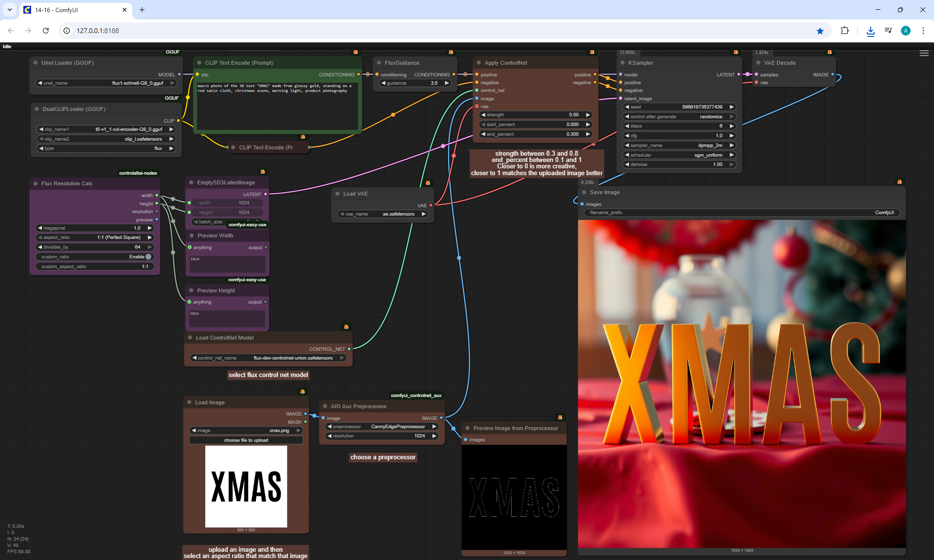The height and width of the screenshot is (560, 934).
Task: Collapse the Apply ControlNet node dot
Action: pos(479,63)
